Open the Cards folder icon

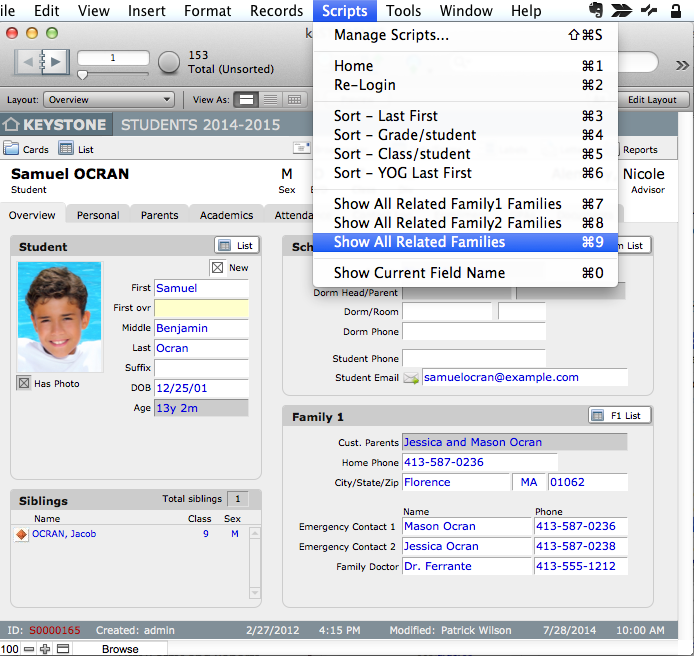tap(12, 149)
